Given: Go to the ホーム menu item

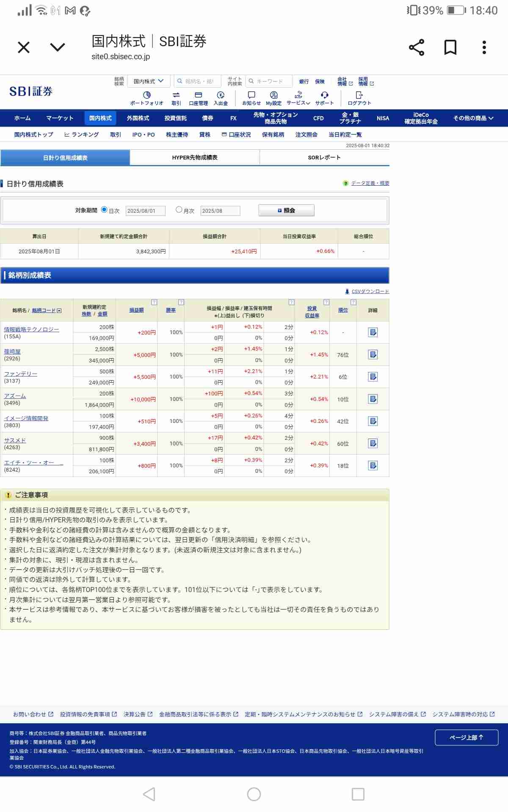Looking at the screenshot, I should pos(22,118).
